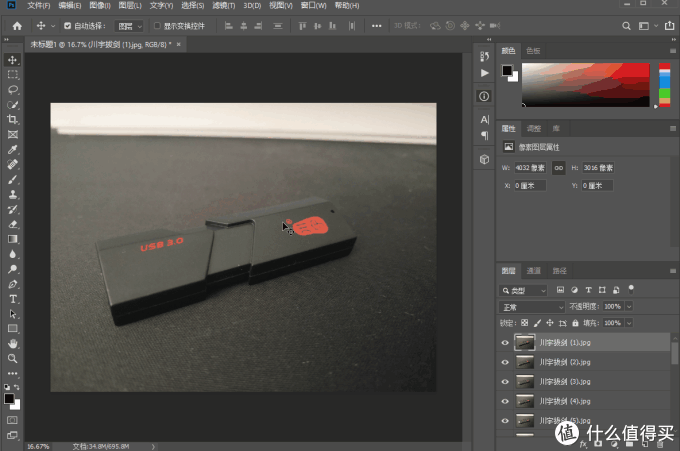Click the foreground color swatch in Color panel

(x=507, y=70)
